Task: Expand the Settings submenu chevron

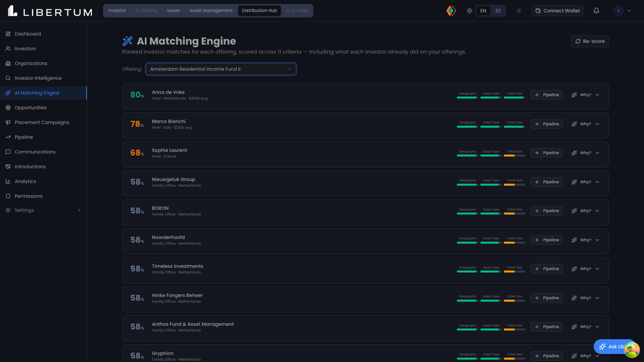Action: coord(79,210)
